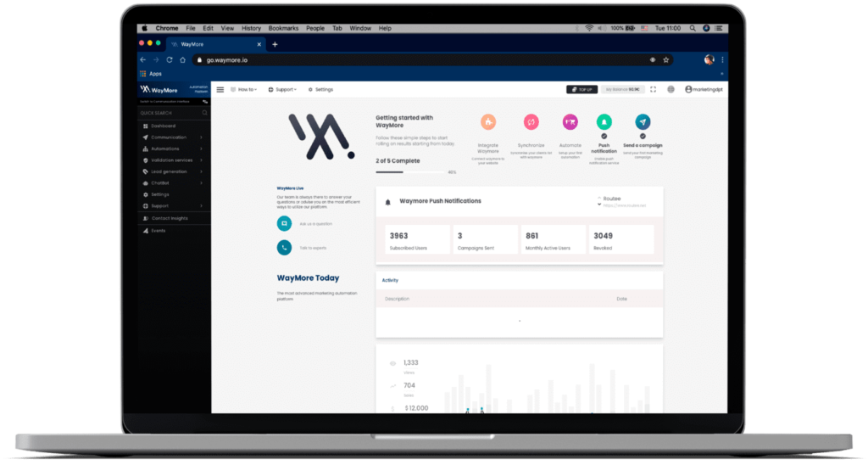Click the Integrate Waymore orange step icon
Viewport: 868px width, 465px height.
tap(487, 122)
